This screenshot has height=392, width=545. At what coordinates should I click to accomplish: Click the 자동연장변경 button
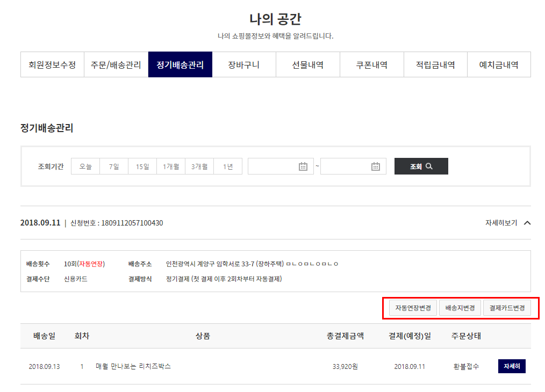pos(413,308)
